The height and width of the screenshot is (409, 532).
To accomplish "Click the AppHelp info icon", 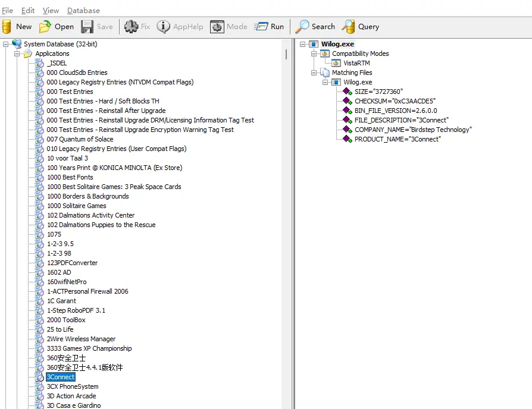I will coord(163,26).
